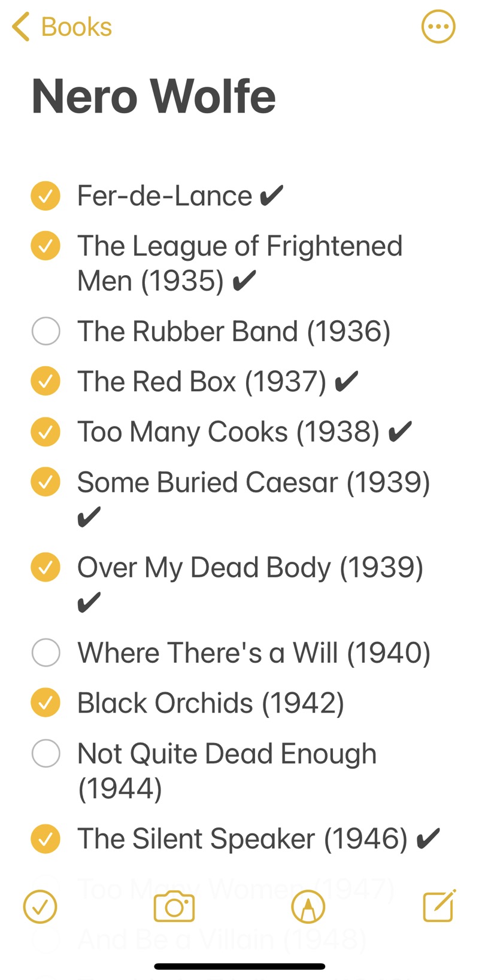Image resolution: width=479 pixels, height=980 pixels.
Task: Open the More options ellipsis menu
Action: coord(438,26)
